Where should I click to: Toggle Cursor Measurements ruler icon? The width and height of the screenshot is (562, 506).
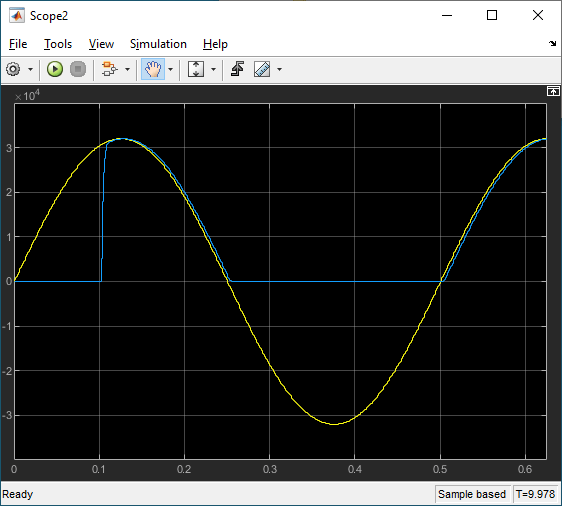click(262, 69)
